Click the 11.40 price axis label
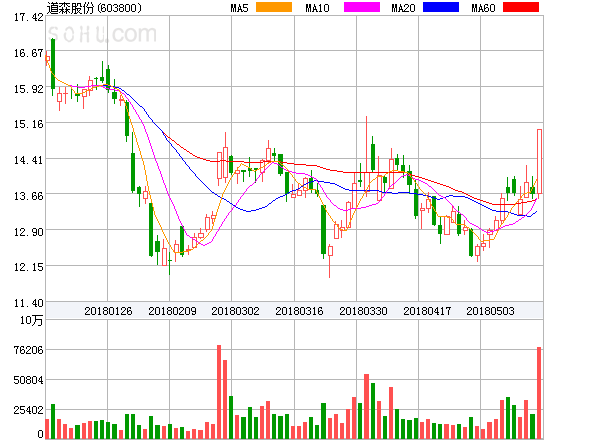Screen dimensions: 600x440 29,303
